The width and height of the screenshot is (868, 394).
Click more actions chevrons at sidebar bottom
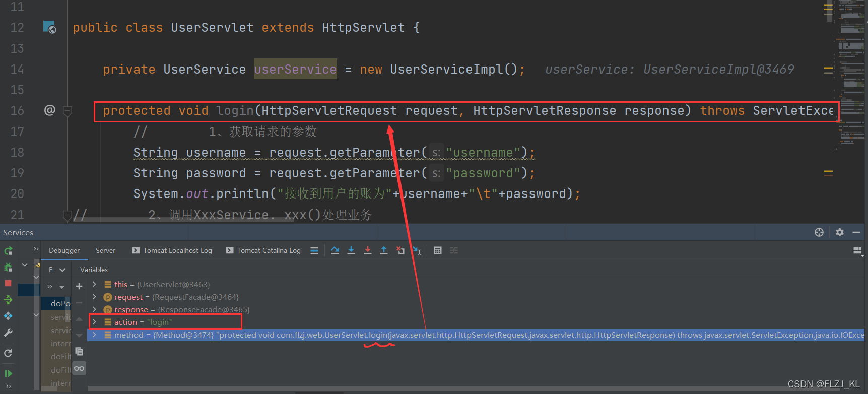pyautogui.click(x=8, y=387)
